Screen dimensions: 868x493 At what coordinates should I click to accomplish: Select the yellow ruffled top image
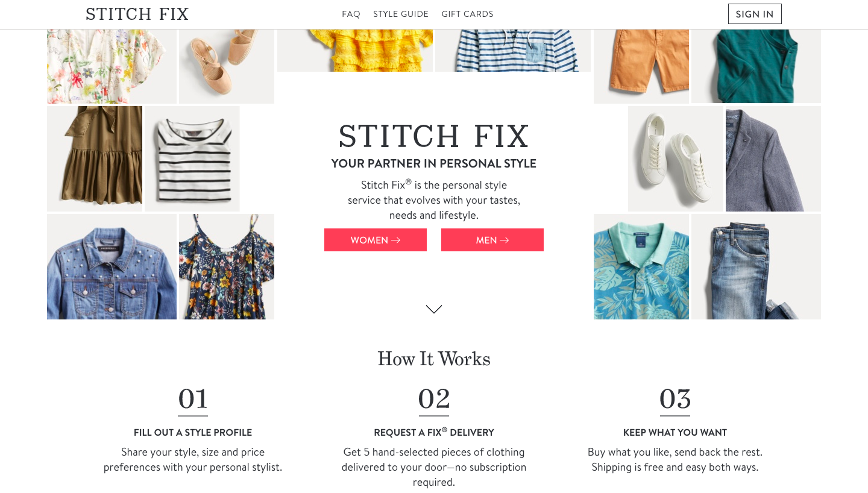tap(354, 48)
